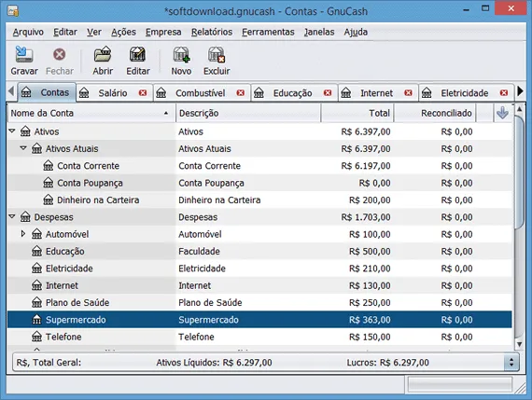Click the column chooser down-arrow icon
Viewport: 532px width, 400px height.
502,113
